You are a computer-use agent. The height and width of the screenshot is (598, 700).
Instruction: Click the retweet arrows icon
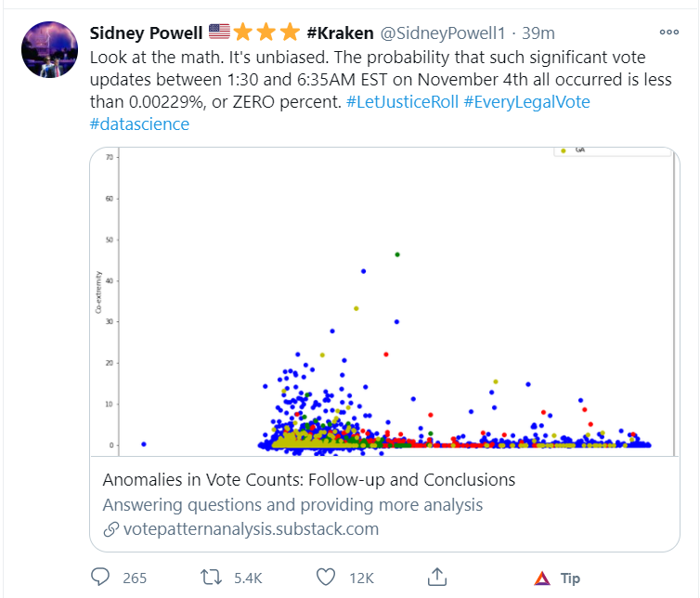(x=214, y=578)
